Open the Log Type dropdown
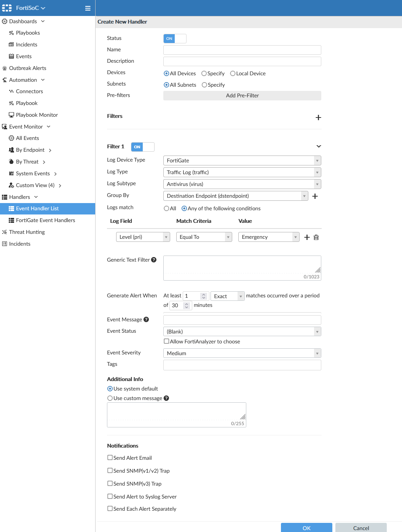The image size is (402, 532). point(242,172)
